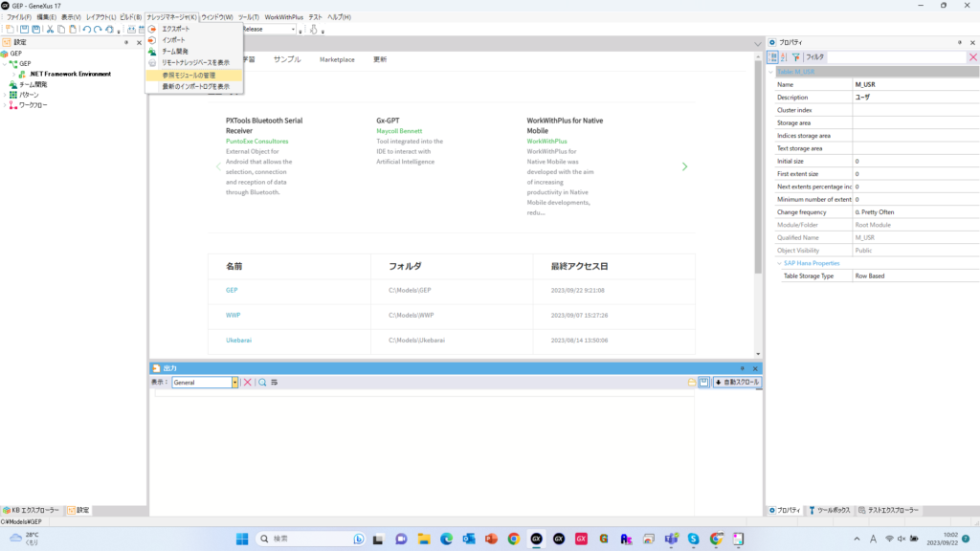Viewport: 980px width, 551px height.
Task: Click the Cut scissors icon in the toolbar
Action: pyautogui.click(x=50, y=30)
